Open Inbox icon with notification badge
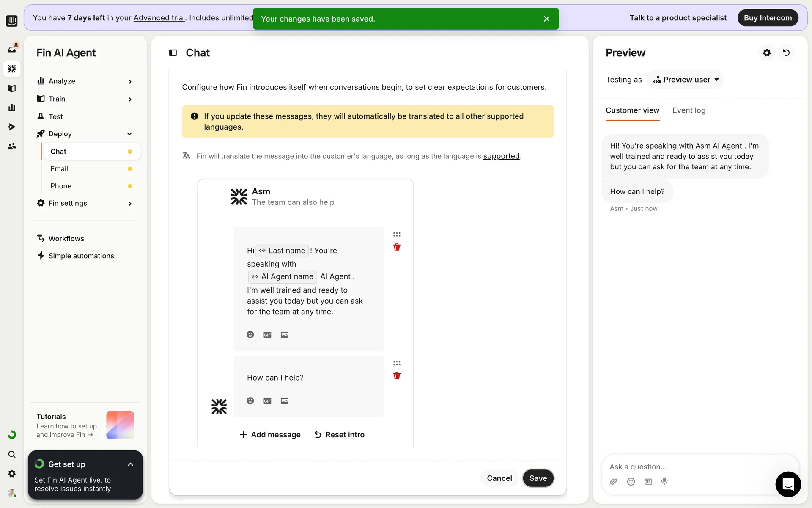The width and height of the screenshot is (812, 508). pos(12,49)
